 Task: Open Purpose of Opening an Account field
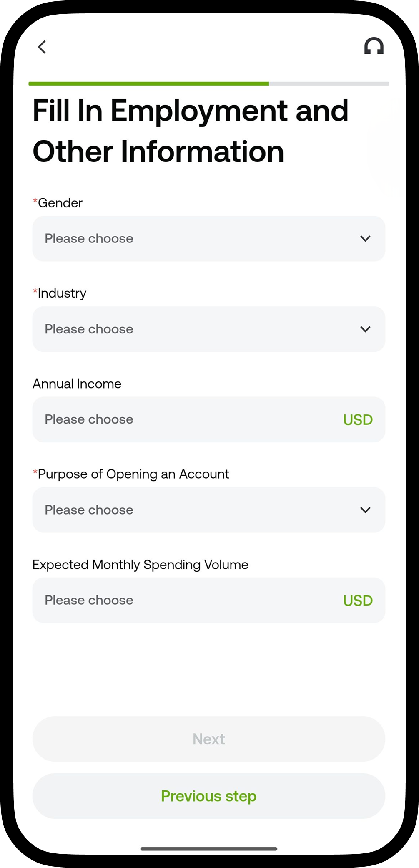pos(209,510)
